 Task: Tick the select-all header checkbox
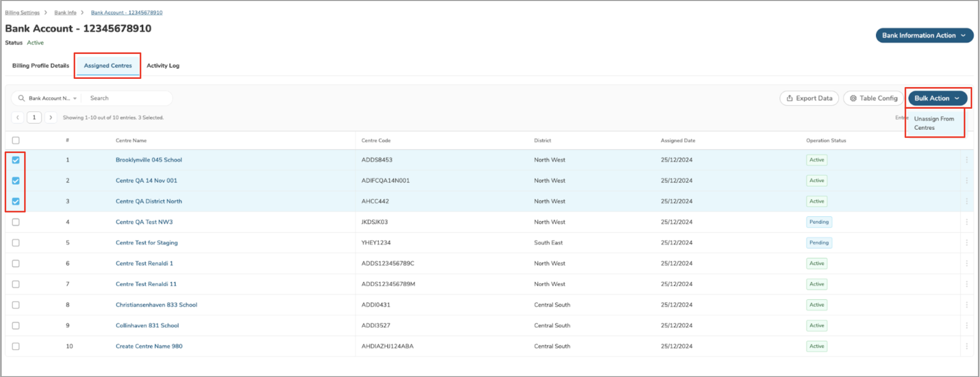pyautogui.click(x=16, y=140)
